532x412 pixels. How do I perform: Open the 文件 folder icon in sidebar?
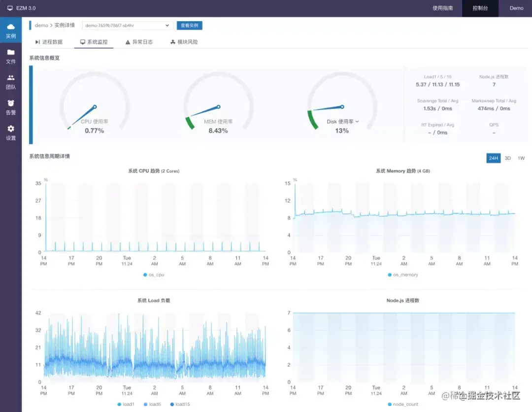(11, 52)
